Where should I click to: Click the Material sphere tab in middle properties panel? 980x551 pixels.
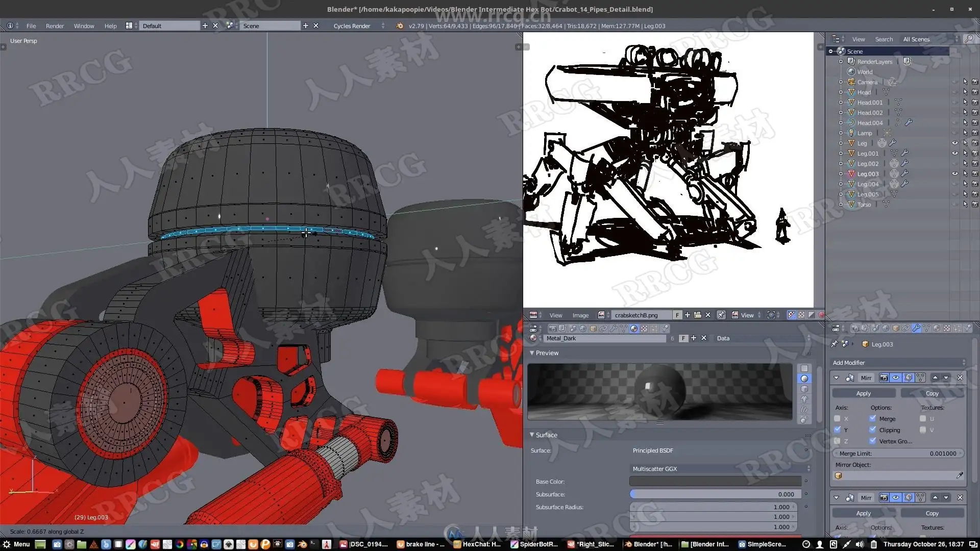(x=633, y=329)
